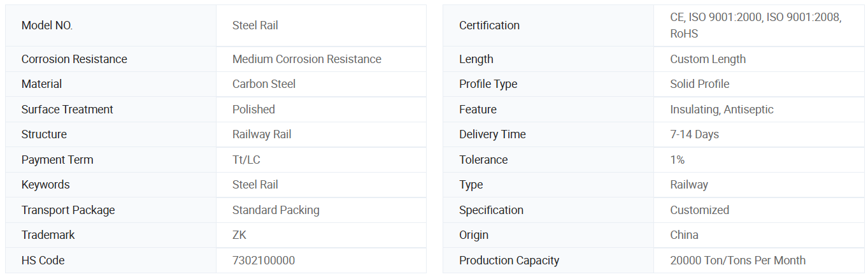Click the Carbon Steel material value
The height and width of the screenshot is (279, 868).
pos(264,84)
